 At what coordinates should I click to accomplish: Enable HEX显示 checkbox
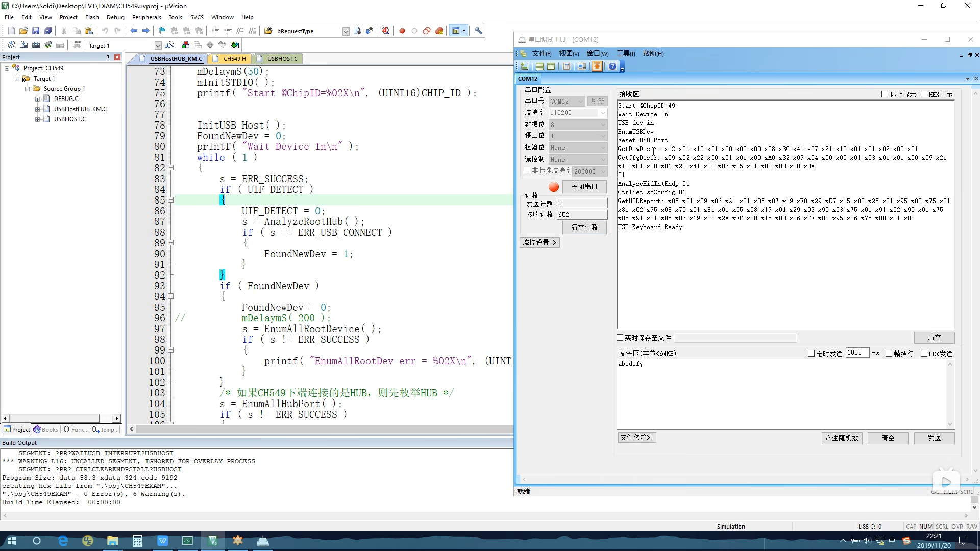click(924, 94)
